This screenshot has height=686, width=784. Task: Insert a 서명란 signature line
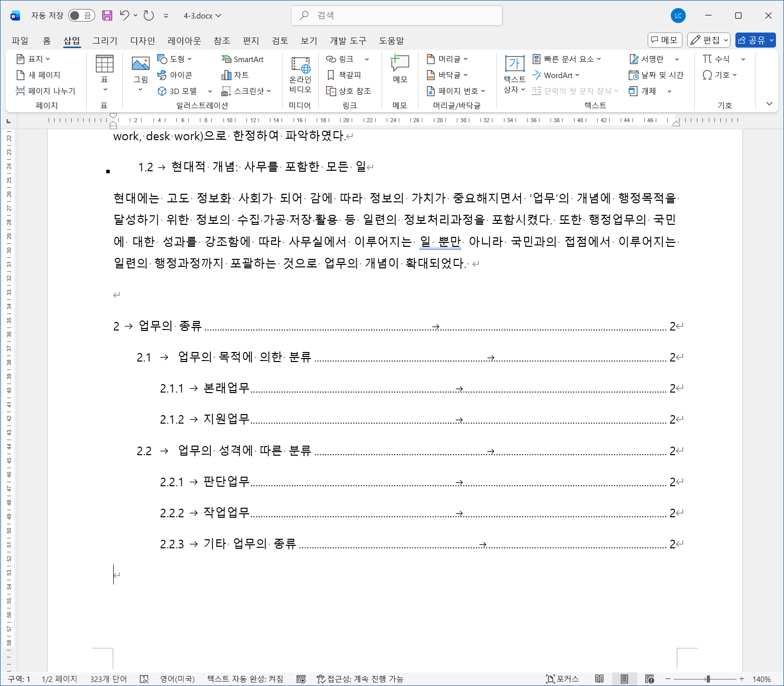pyautogui.click(x=647, y=59)
